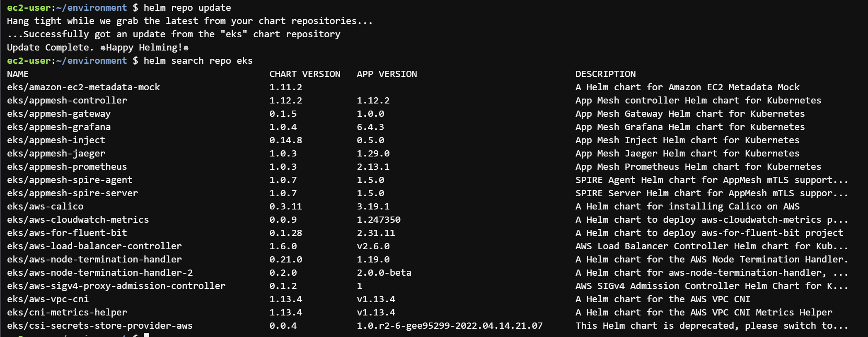The image size is (868, 337).
Task: Select eks/aws-node-termination-handler-2 chart name
Action: pos(100,273)
